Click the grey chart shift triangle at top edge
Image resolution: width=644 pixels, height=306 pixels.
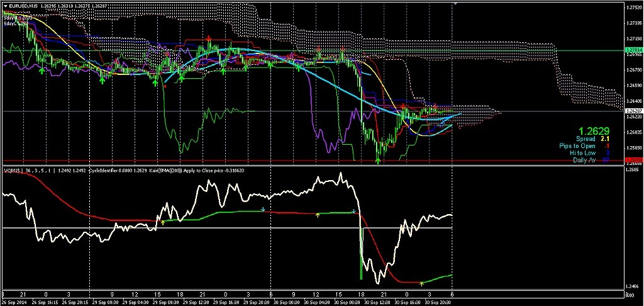[x=455, y=3]
